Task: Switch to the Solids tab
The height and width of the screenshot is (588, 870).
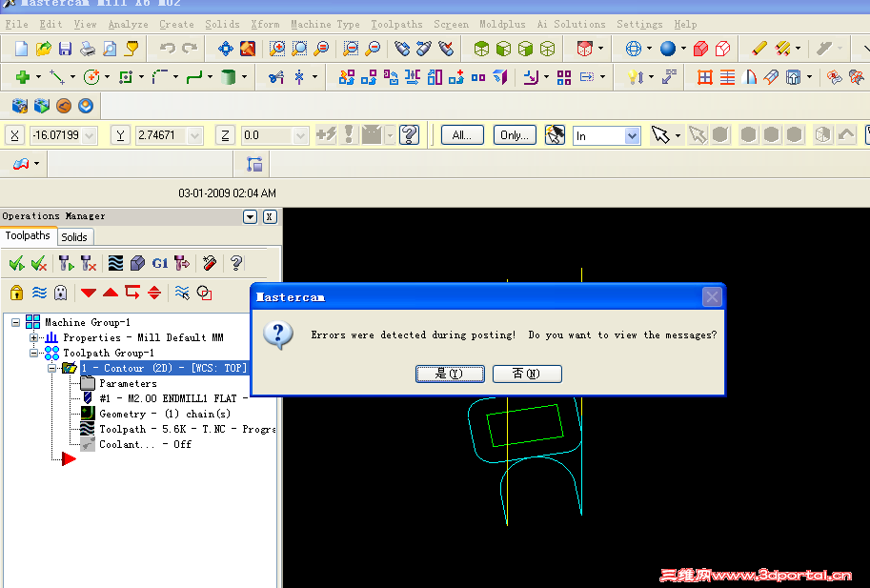Action: [x=74, y=236]
